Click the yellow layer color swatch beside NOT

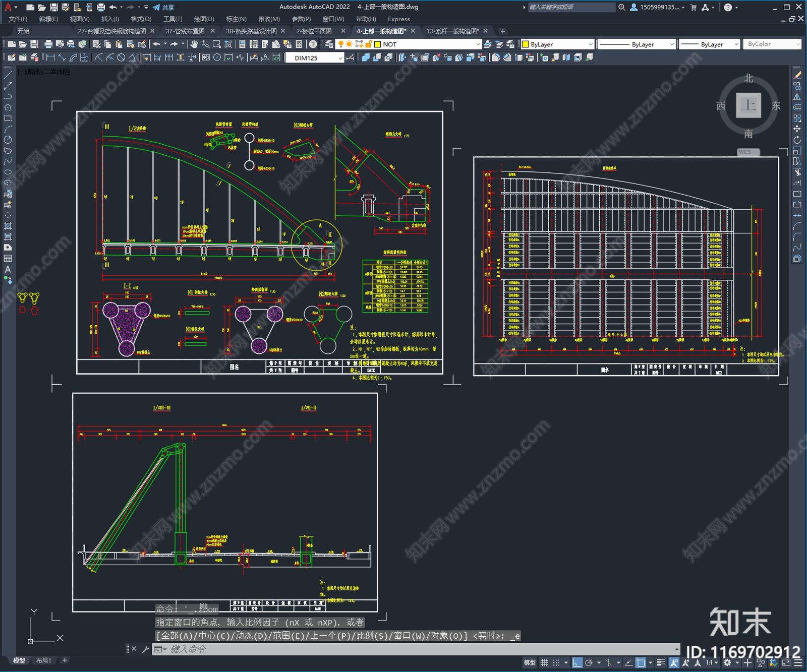(377, 44)
